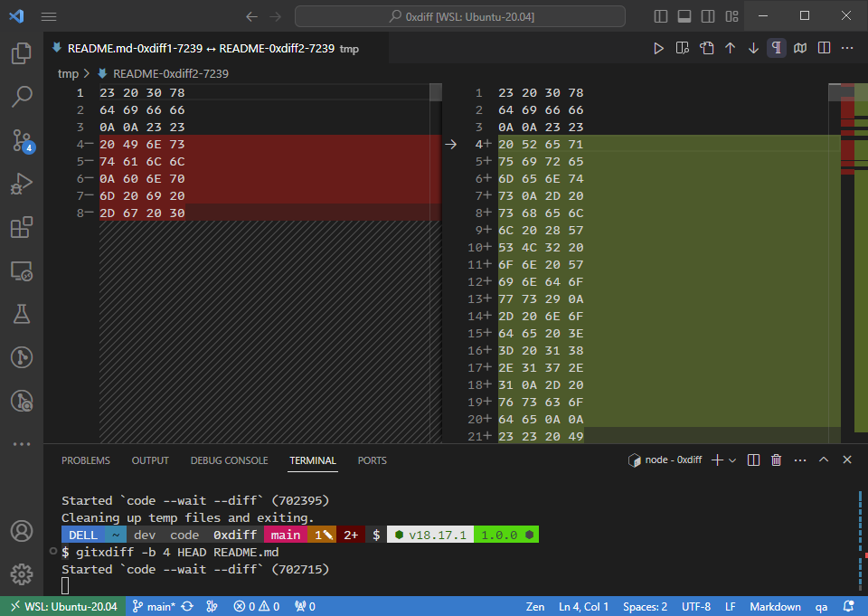Close the bottom panel
The width and height of the screenshot is (868, 616).
[x=847, y=460]
